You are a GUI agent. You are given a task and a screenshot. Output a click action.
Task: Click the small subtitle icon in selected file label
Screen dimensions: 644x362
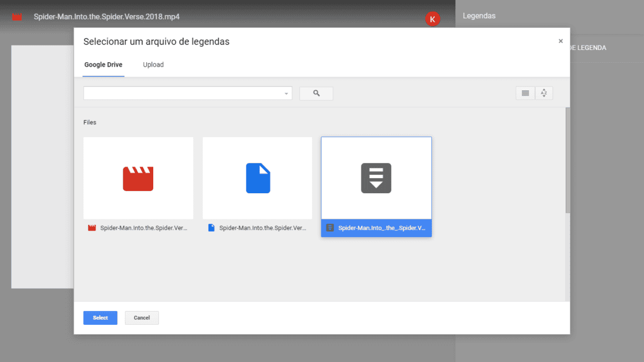(x=330, y=228)
